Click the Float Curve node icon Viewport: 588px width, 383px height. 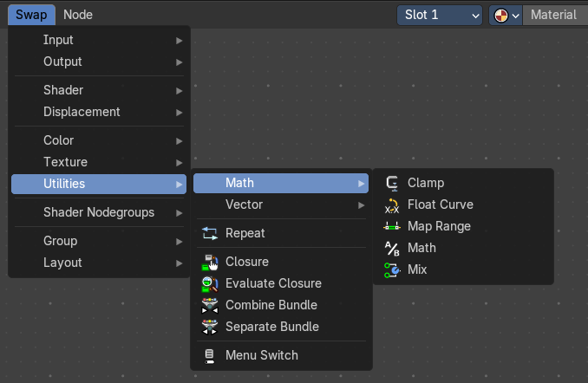[392, 205]
